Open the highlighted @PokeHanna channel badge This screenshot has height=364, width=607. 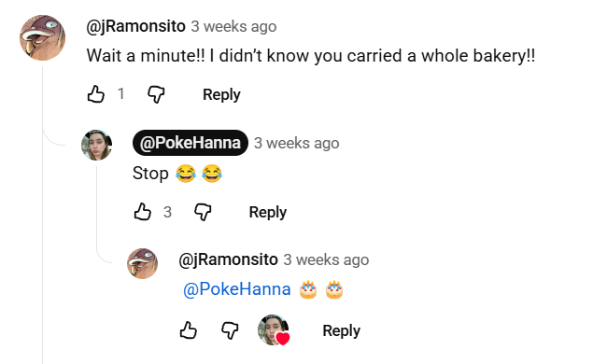(191, 143)
